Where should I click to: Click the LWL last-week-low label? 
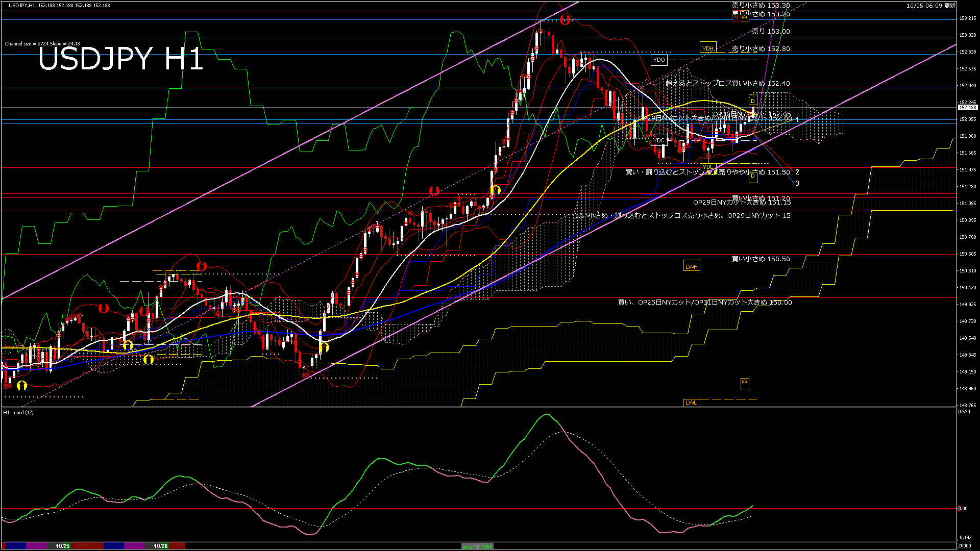click(691, 403)
